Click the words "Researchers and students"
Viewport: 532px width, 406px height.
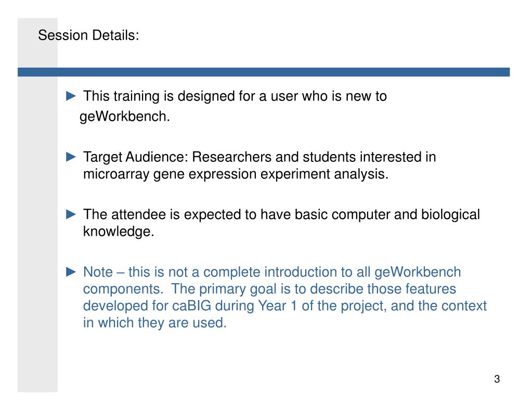[274, 157]
